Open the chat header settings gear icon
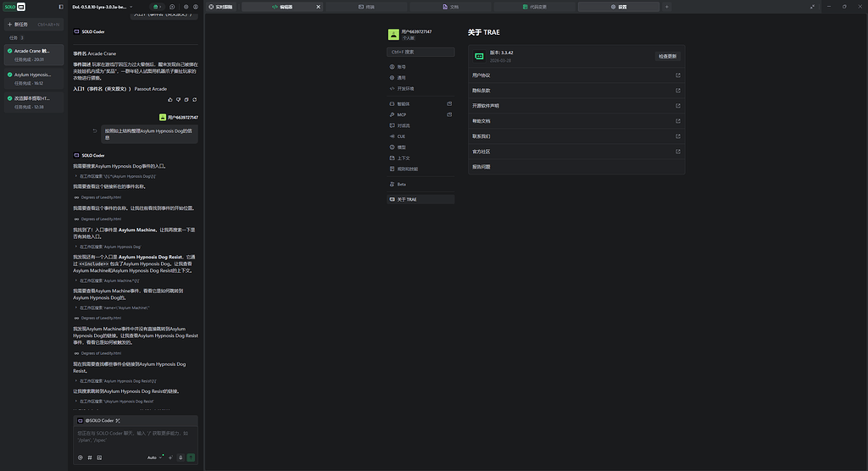 tap(186, 7)
